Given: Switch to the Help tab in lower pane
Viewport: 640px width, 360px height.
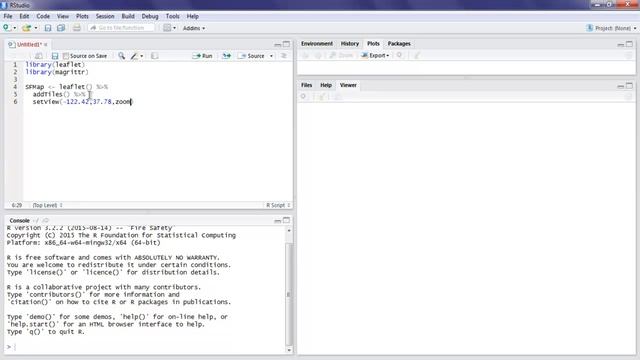Looking at the screenshot, I should (326, 85).
